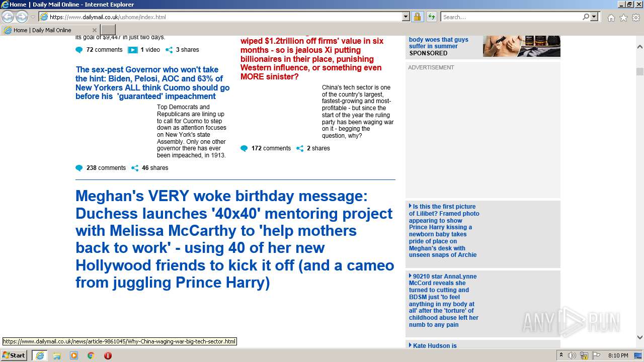Screen dimensions: 644x362
Task: Click the Internet Explorer taskbar icon
Action: click(x=39, y=355)
